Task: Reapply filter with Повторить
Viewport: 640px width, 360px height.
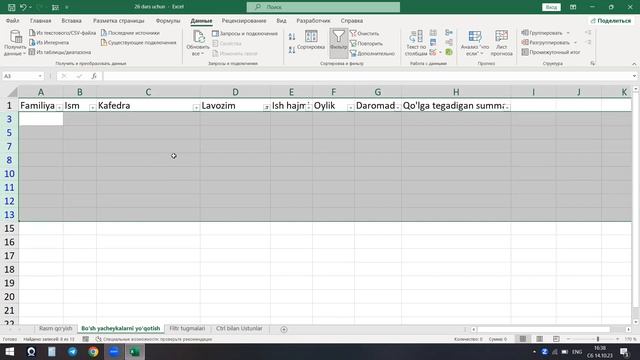Action: tap(367, 43)
